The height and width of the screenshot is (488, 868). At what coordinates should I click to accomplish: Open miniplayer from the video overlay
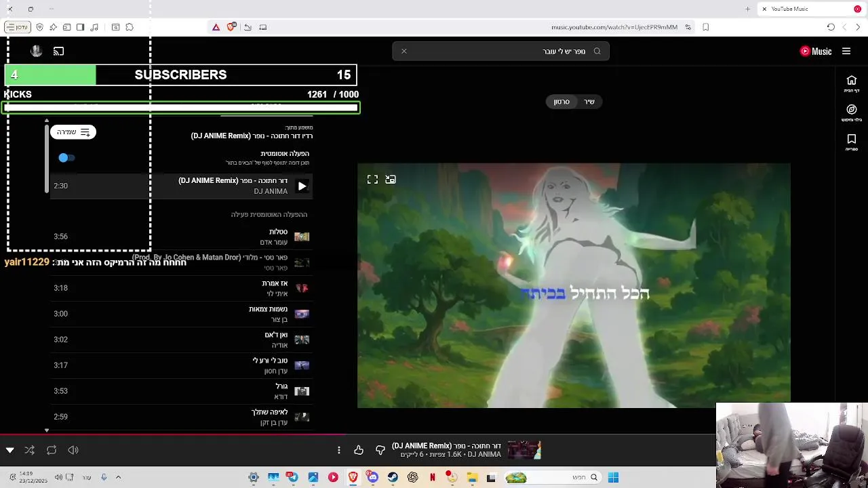point(391,180)
